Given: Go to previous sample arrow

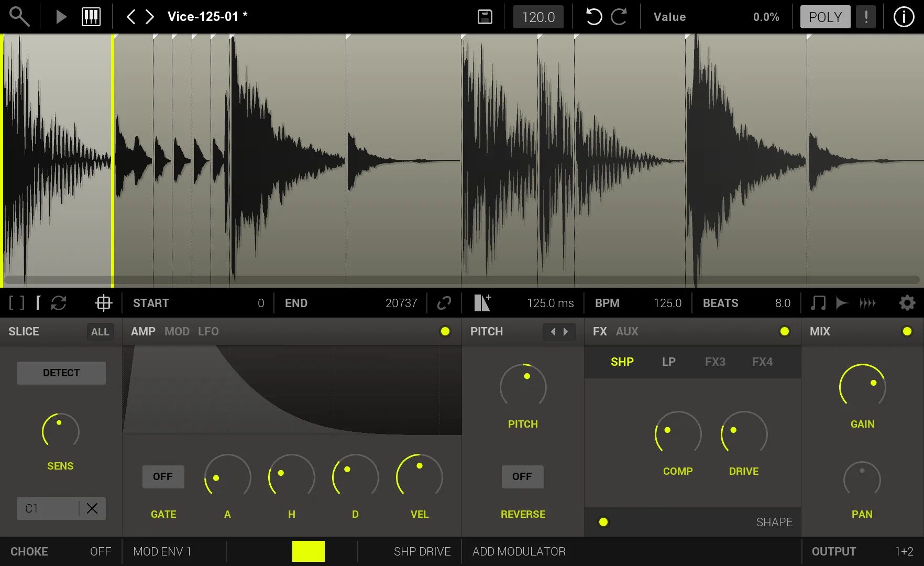Looking at the screenshot, I should 131,17.
